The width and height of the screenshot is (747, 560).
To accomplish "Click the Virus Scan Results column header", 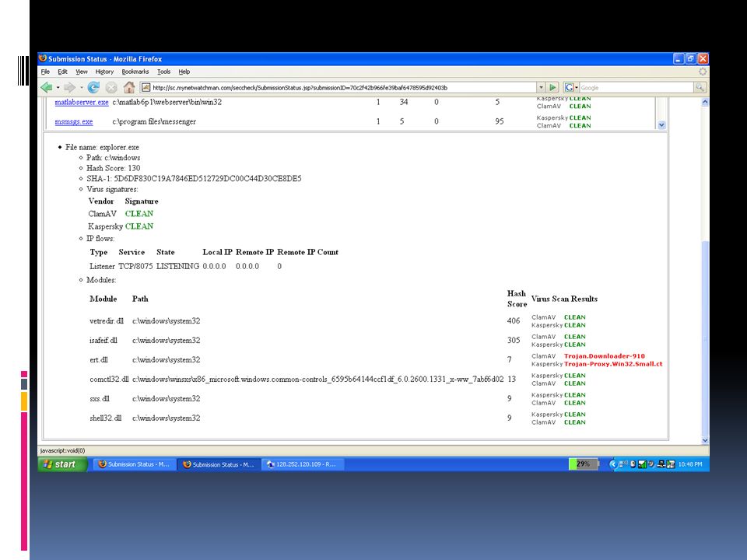I will (x=564, y=299).
